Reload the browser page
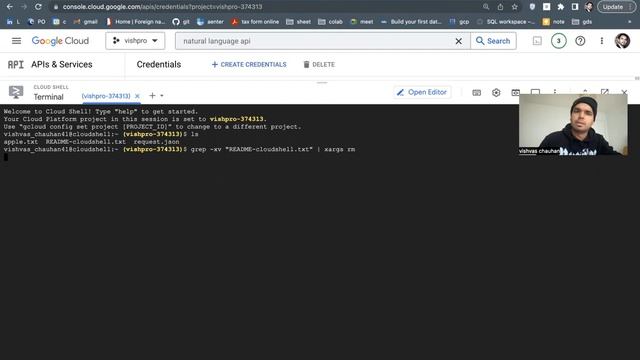Screen dimensions: 640x360 pos(38,7)
